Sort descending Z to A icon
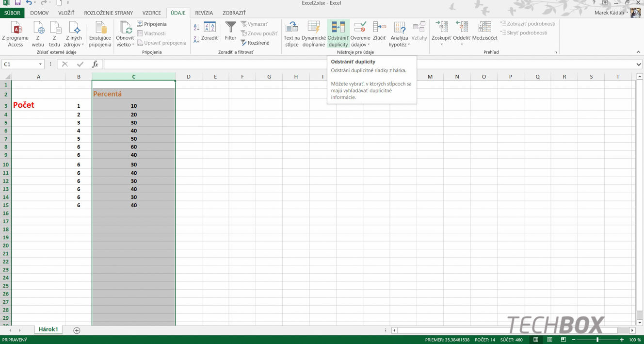This screenshot has width=644, height=344. pyautogui.click(x=196, y=40)
